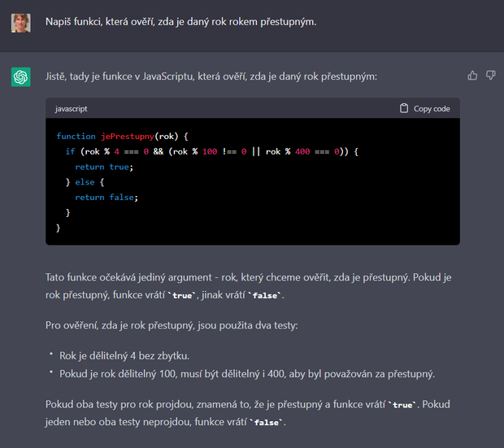Viewport: 504px width, 448px height.
Task: Click the user profile photo avatar
Action: tap(21, 22)
